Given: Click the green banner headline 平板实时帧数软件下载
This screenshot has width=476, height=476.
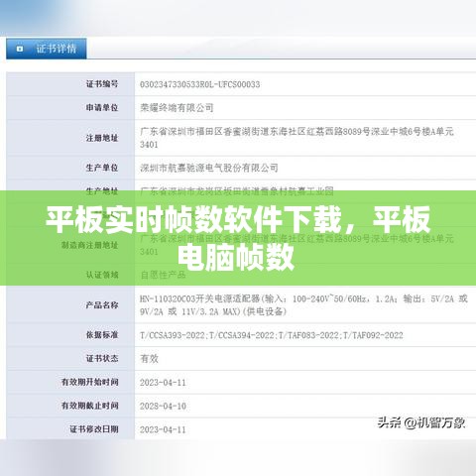Looking at the screenshot, I should [x=193, y=220].
